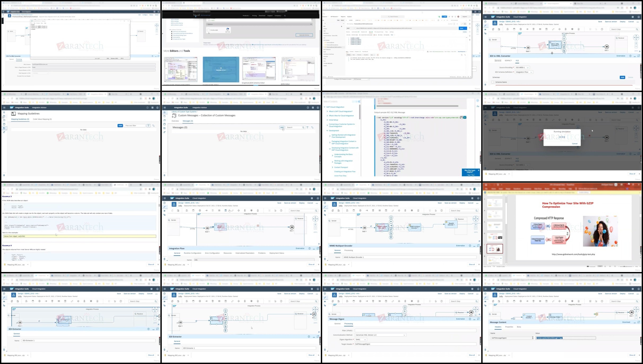Tick the I'm not a robot captcha checkbox

(x=208, y=30)
